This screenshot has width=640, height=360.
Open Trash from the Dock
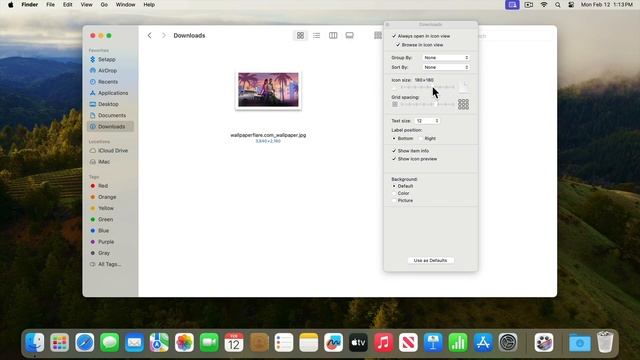[604, 342]
